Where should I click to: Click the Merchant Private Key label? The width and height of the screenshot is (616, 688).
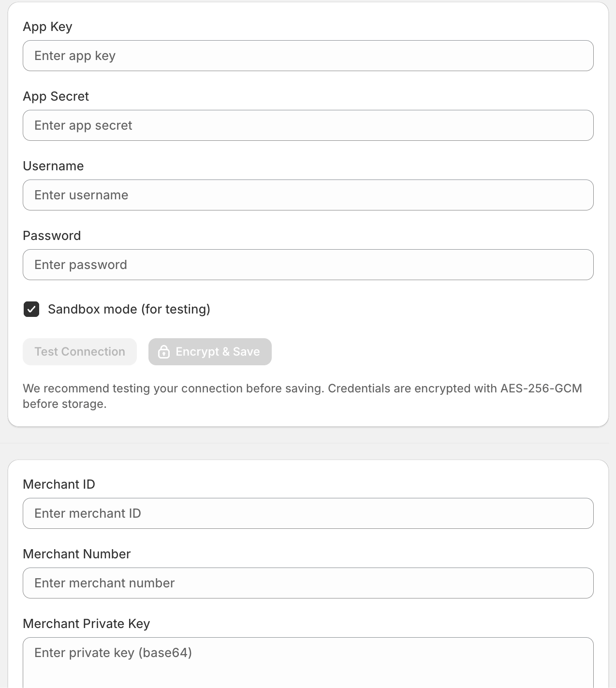pos(87,624)
